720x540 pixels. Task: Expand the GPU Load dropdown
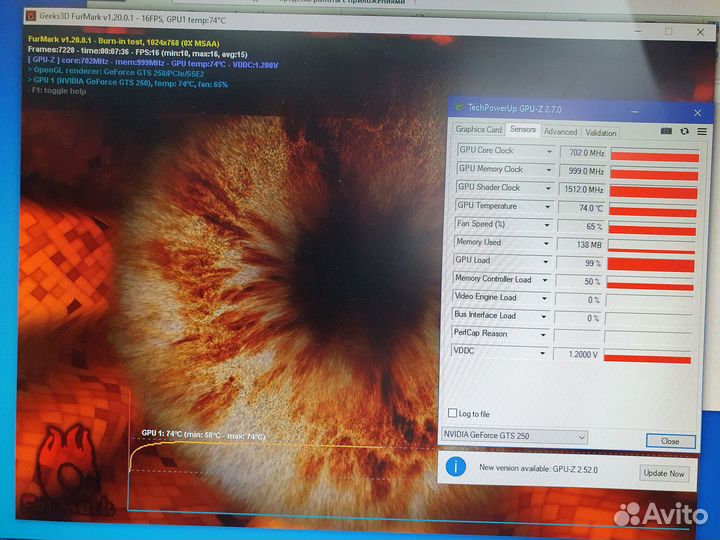click(x=546, y=262)
